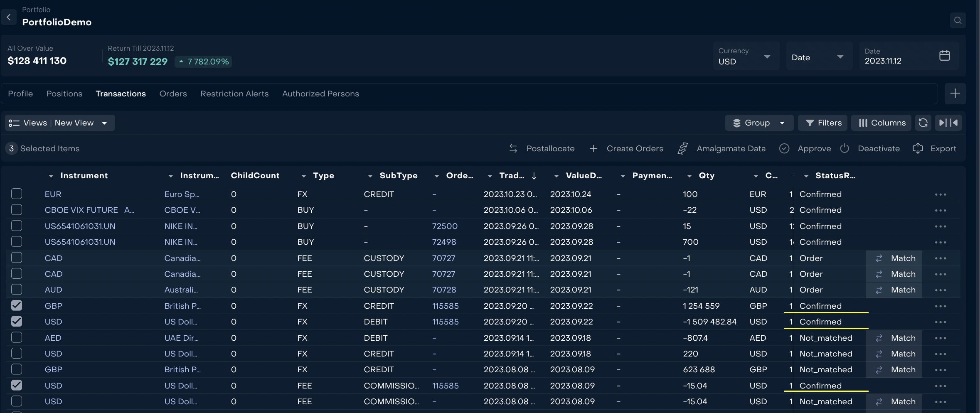
Task: Switch to the Profile tab
Action: click(20, 93)
